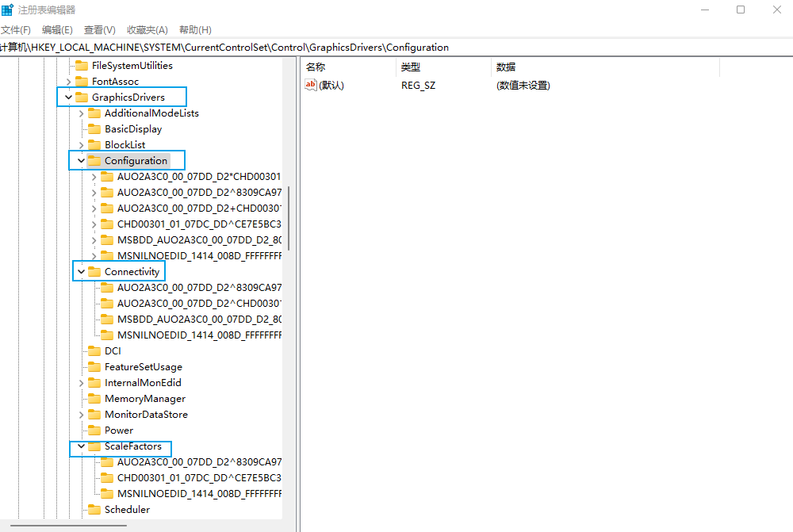Screen dimensions: 793x532
Task: Click the FontAssoc folder icon
Action: point(82,82)
